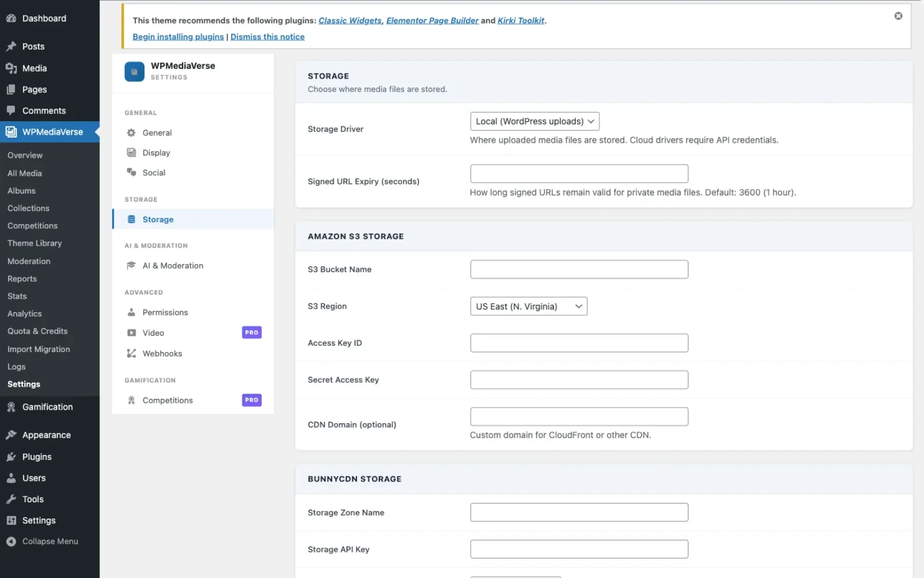Focus the Signed URL Expiry field
Viewport: 924px width, 578px height.
point(579,173)
